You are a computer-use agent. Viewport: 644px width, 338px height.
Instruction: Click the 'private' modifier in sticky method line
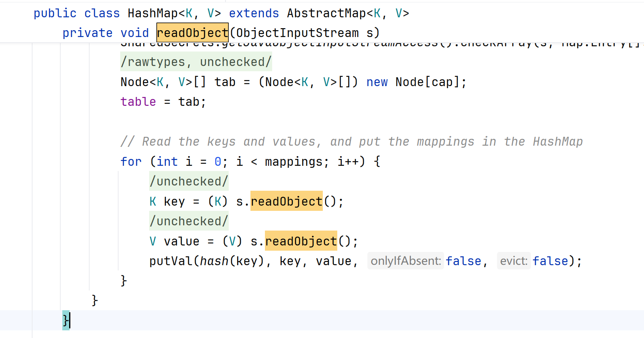(88, 33)
